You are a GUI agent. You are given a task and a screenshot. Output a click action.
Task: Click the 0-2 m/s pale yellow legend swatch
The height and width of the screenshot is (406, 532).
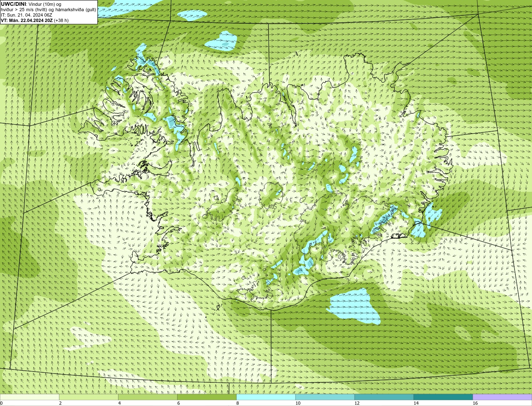pos(30,397)
